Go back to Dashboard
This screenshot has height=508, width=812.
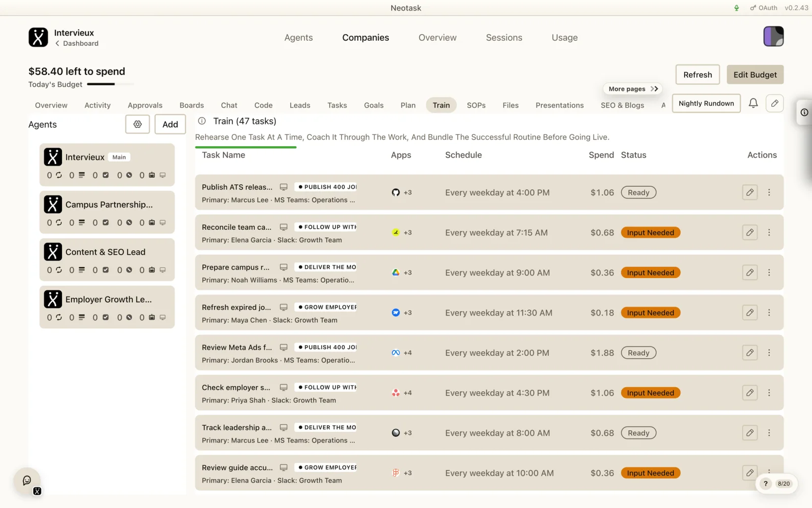(77, 44)
